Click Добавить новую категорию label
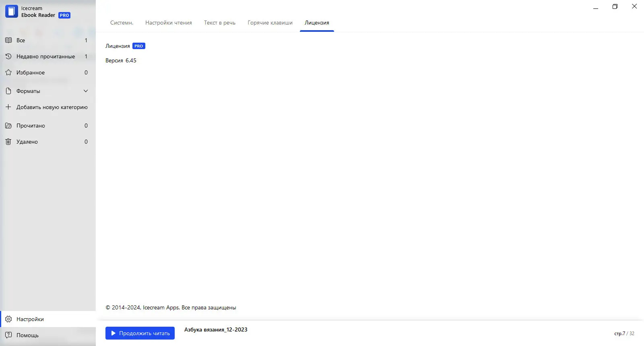The width and height of the screenshot is (644, 346). click(x=52, y=107)
